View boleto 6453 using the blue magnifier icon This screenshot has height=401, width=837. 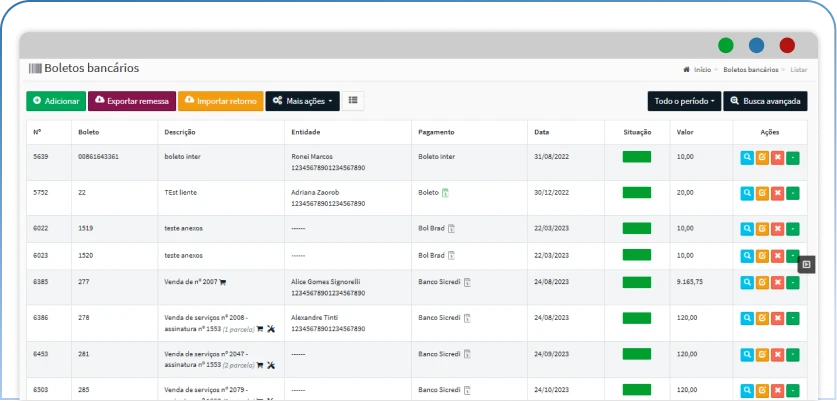pos(747,354)
